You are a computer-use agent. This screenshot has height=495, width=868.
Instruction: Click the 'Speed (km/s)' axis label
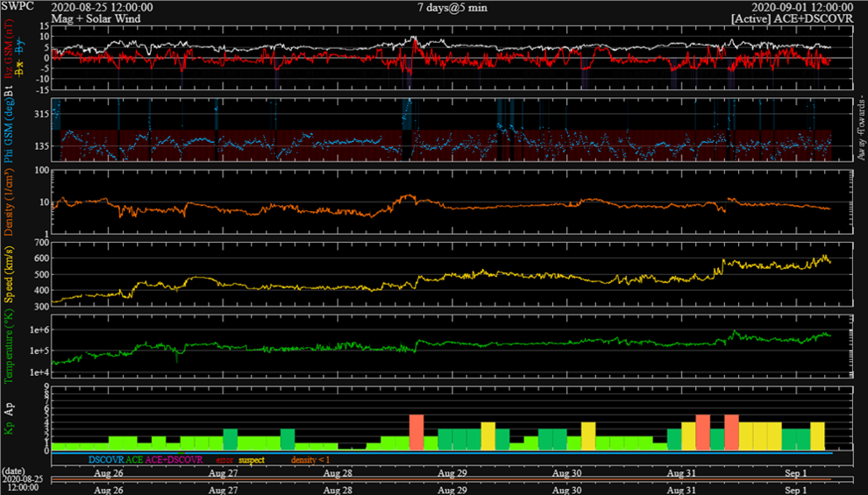click(8, 274)
